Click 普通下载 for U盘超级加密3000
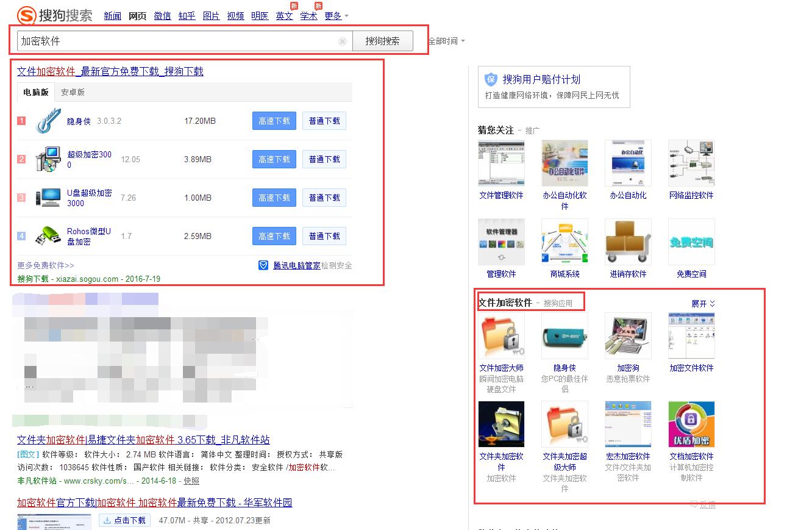 pos(324,198)
